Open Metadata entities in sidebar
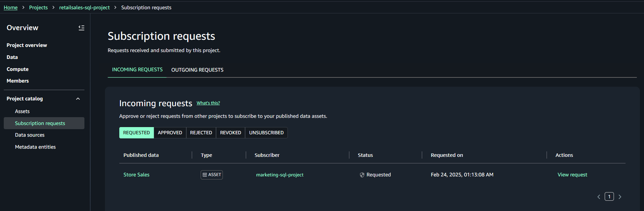This screenshot has width=644, height=211. [35, 147]
